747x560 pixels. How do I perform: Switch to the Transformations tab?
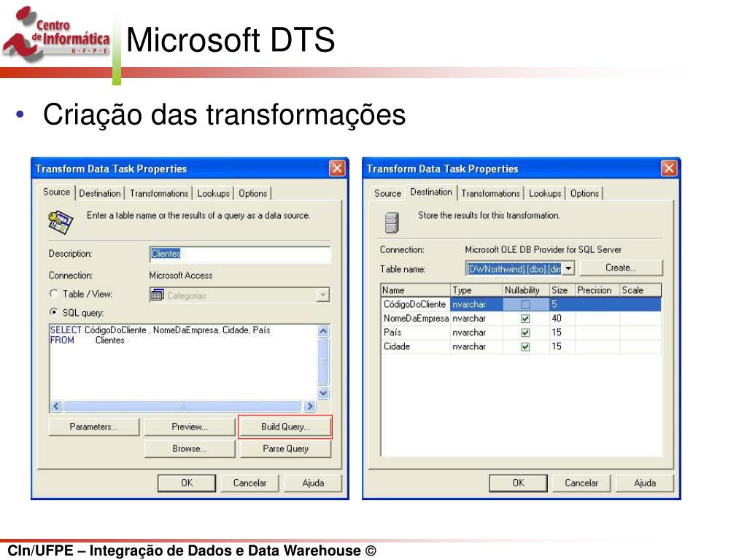tap(159, 193)
